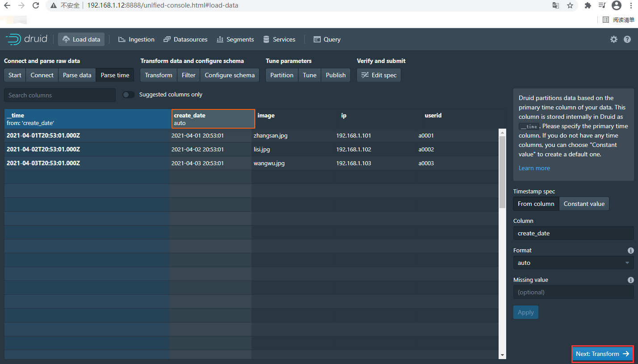Open the settings gear icon
Image resolution: width=638 pixels, height=364 pixels.
pyautogui.click(x=614, y=39)
